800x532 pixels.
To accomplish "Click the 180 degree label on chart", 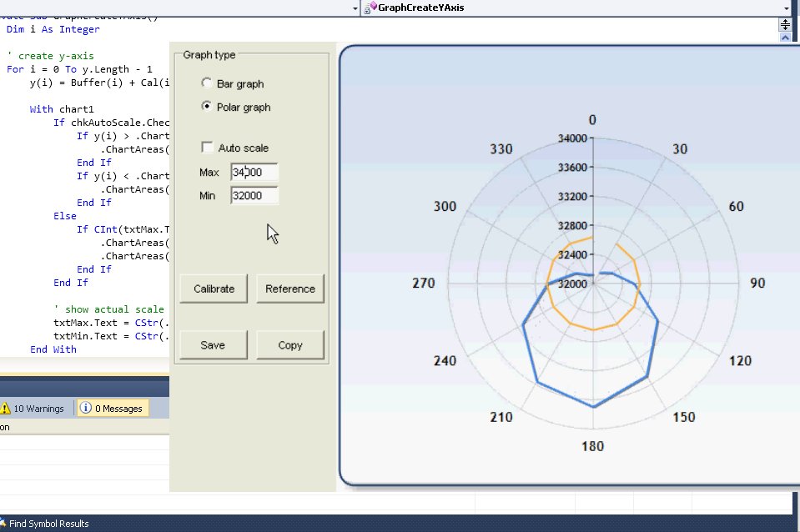I will [x=593, y=446].
